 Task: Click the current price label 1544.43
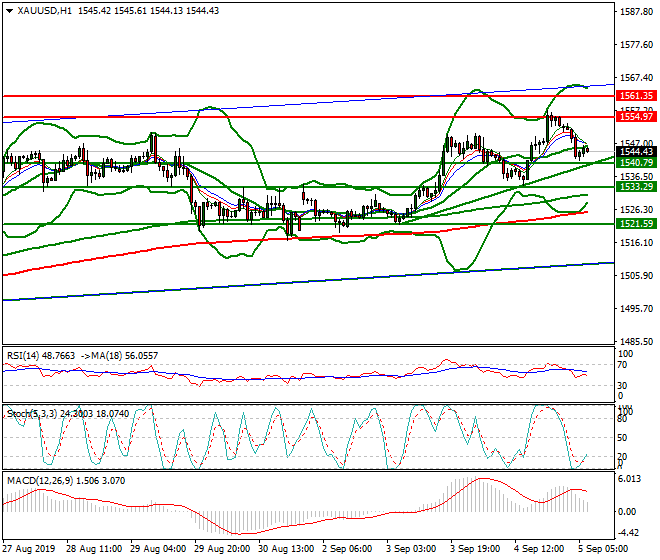[x=636, y=152]
